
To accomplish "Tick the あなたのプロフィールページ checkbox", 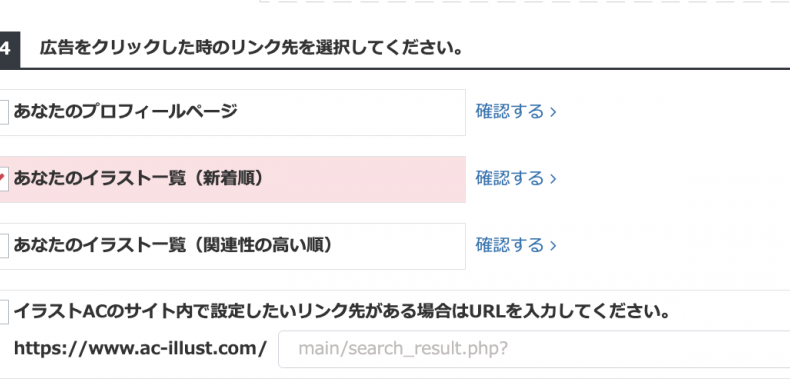I will coord(4,112).
